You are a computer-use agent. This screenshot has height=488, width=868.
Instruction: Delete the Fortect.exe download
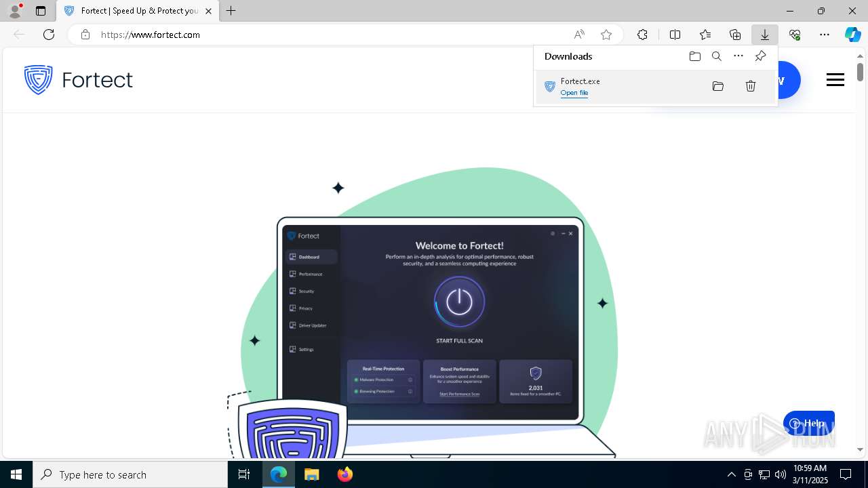(x=751, y=86)
